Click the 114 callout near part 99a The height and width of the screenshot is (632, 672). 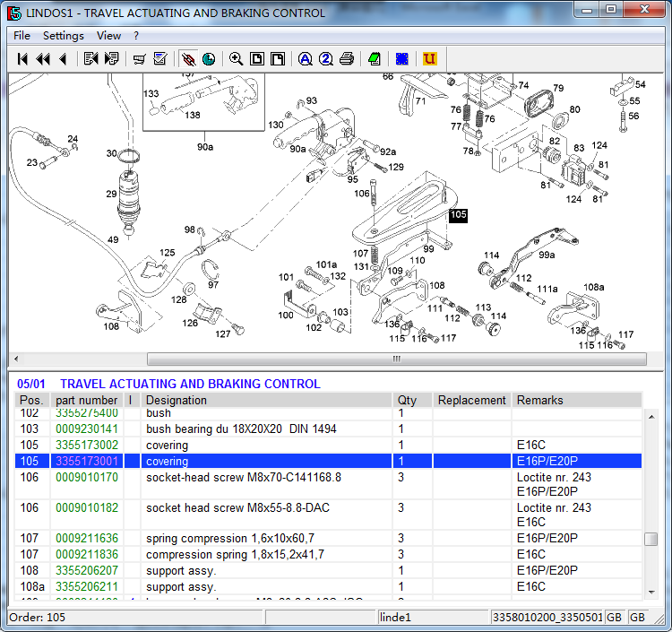[491, 255]
